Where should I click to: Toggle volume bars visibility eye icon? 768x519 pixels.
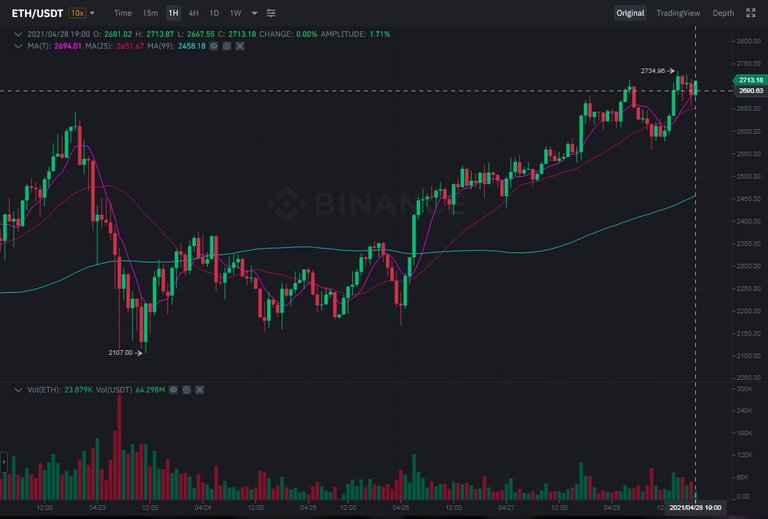(x=173, y=390)
